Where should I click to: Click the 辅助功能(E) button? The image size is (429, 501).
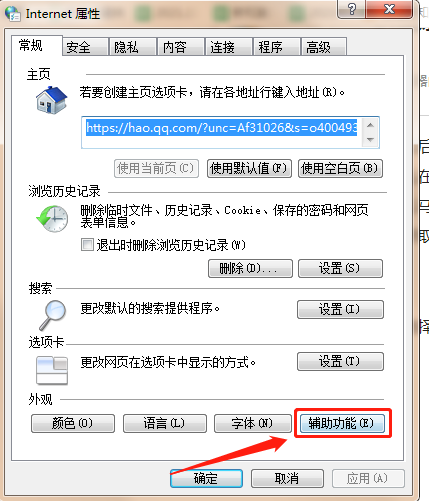coord(342,423)
